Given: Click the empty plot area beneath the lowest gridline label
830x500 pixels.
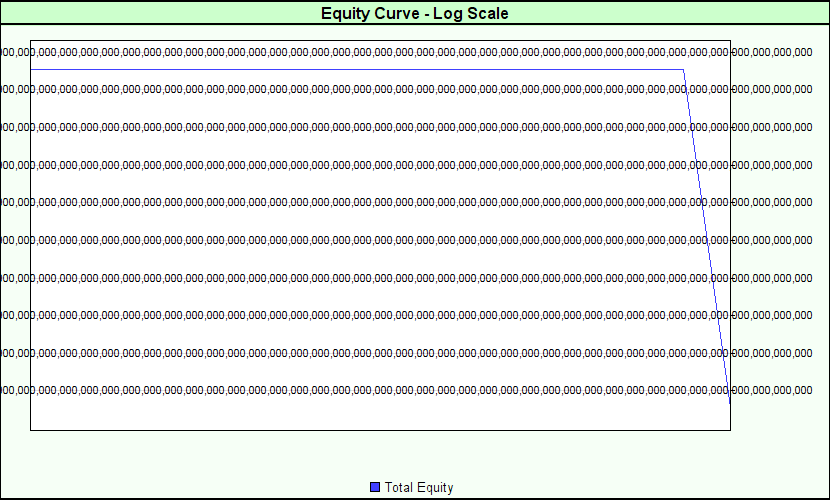Looking at the screenshot, I should click(x=380, y=415).
